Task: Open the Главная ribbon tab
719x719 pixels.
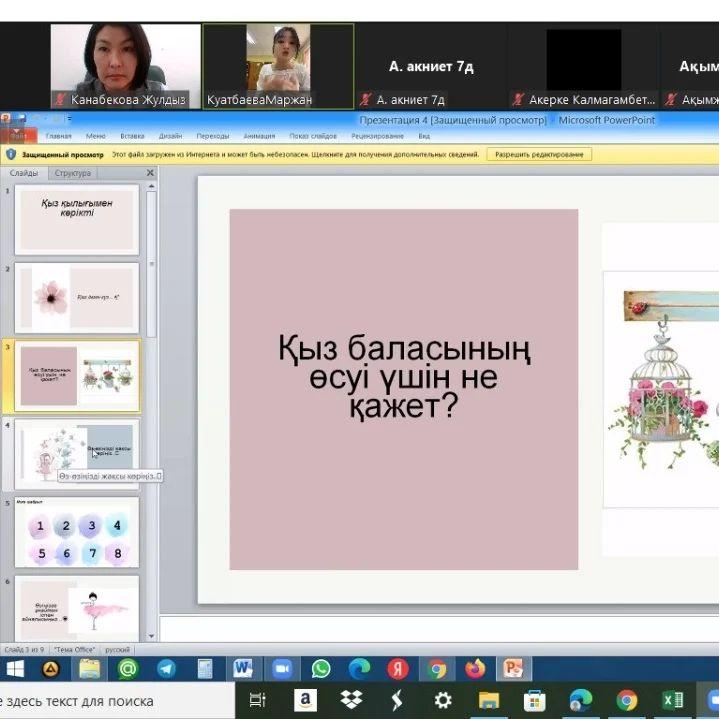Action: tap(59, 136)
